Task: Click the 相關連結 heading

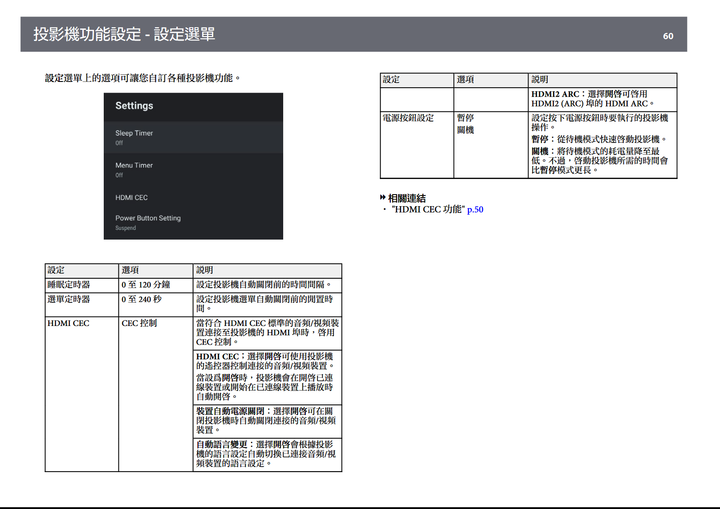Action: 407,198
